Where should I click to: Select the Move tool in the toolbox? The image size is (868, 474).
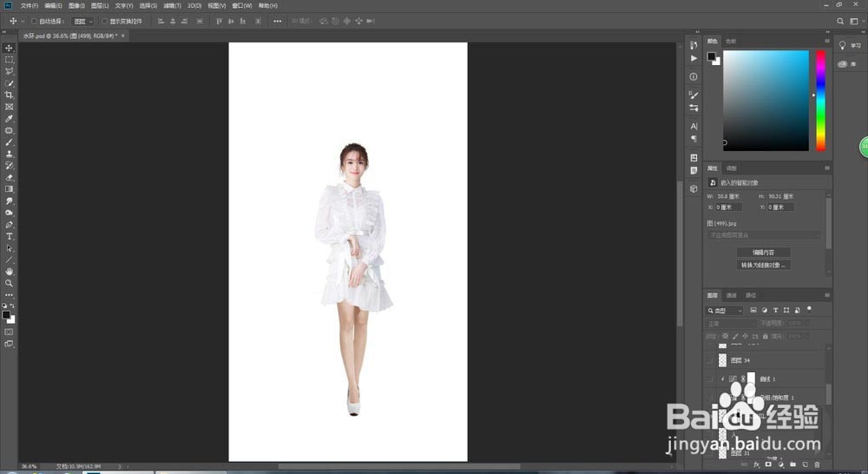[9, 48]
